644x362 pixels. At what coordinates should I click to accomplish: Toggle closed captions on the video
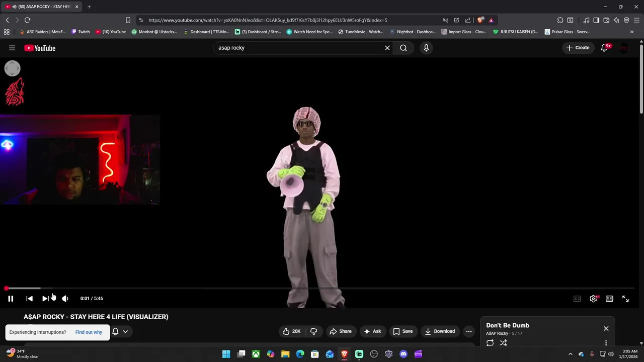(x=577, y=299)
